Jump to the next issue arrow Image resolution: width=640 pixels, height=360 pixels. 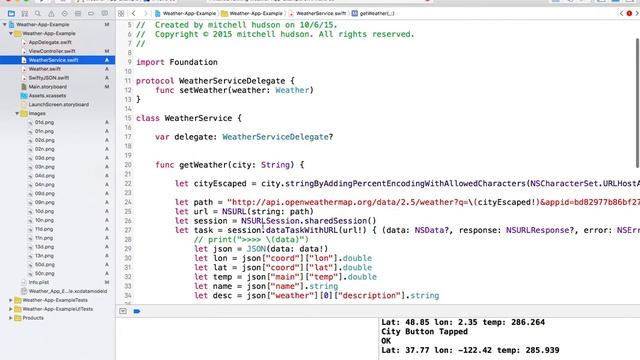[x=636, y=13]
